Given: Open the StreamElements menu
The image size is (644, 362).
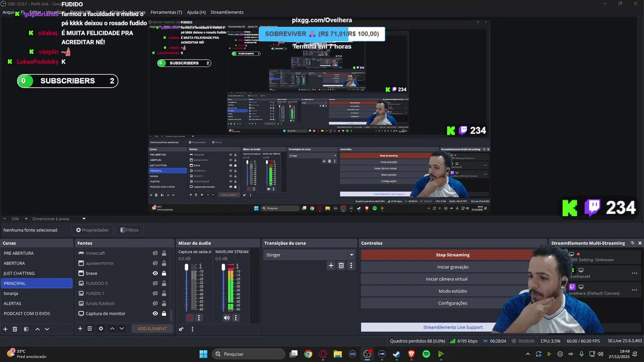Looking at the screenshot, I should pos(227,12).
